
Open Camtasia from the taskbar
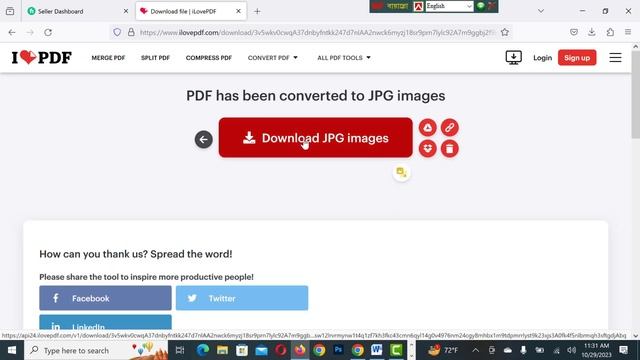pos(396,350)
